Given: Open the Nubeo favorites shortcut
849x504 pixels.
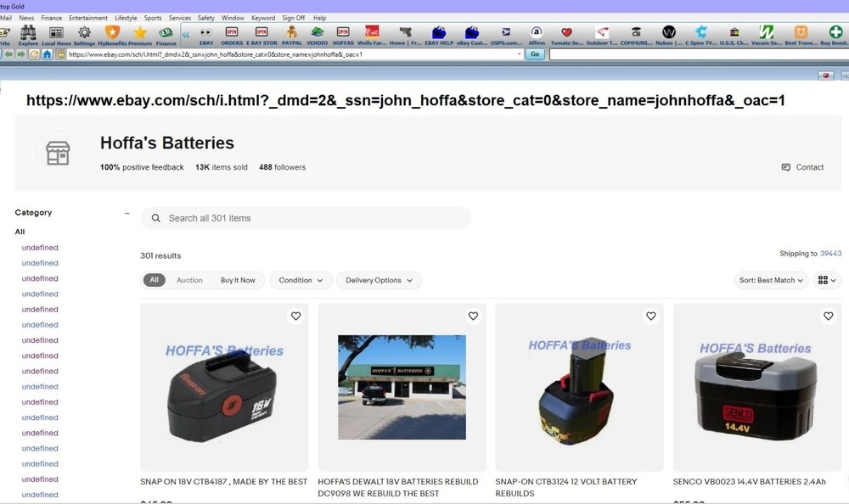Looking at the screenshot, I should coord(669,35).
